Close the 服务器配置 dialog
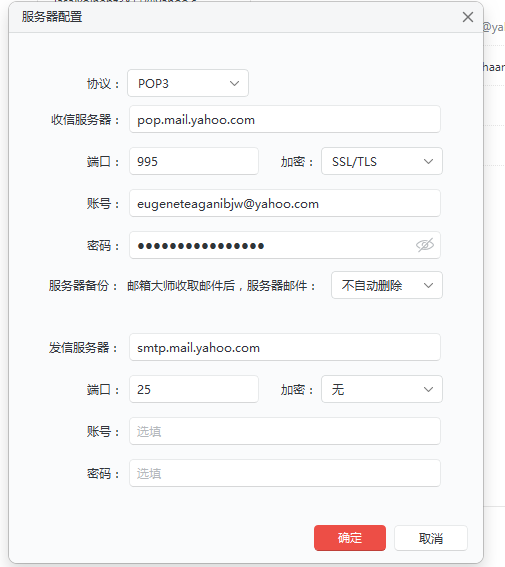The height and width of the screenshot is (567, 505). [468, 17]
